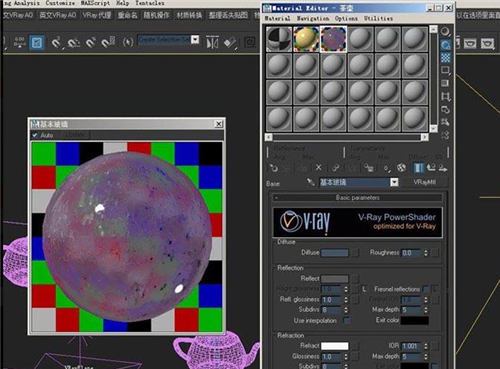Open the Utilities menu in Material Editor
This screenshot has width=500, height=369.
[378, 18]
